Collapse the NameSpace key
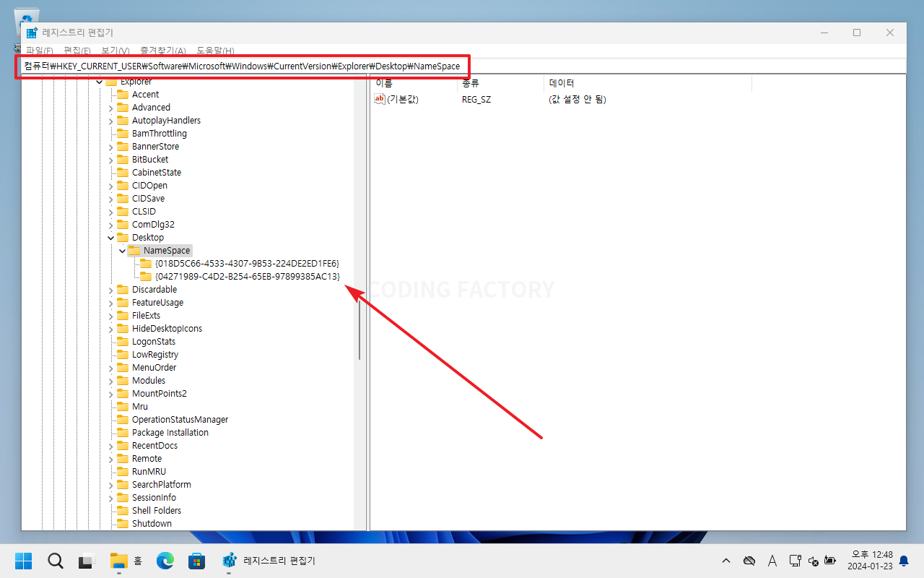The width and height of the screenshot is (924, 578). coord(122,251)
